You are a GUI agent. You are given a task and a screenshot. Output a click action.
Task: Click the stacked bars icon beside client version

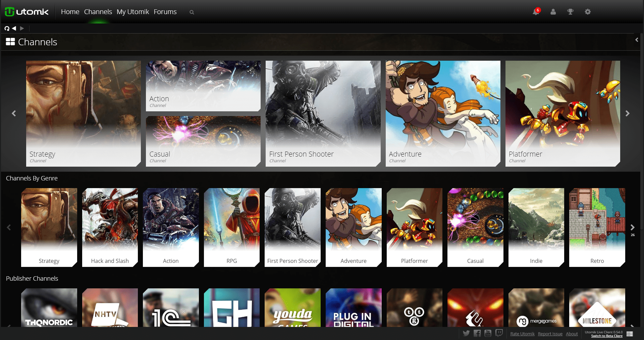click(x=630, y=334)
